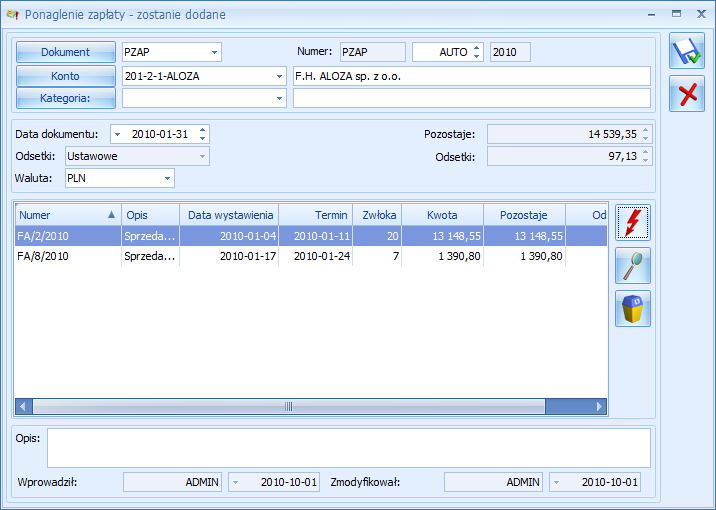Click the horizontal scrollbar right arrow
Screen dimensions: 716x510
599,406
